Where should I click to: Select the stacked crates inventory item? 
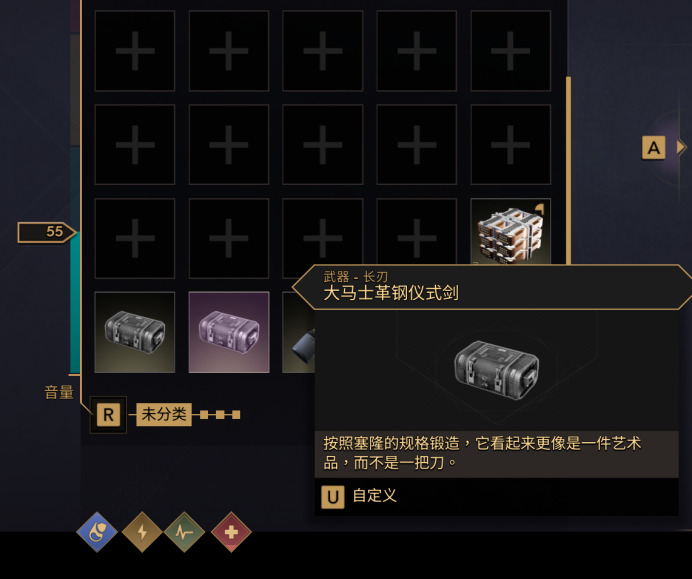(511, 232)
